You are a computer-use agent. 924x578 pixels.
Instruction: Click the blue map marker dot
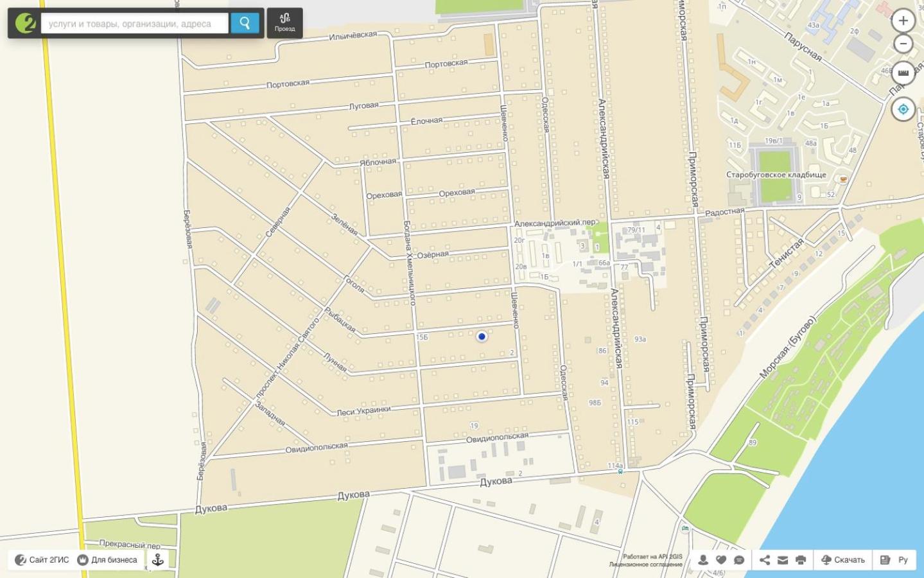(482, 337)
